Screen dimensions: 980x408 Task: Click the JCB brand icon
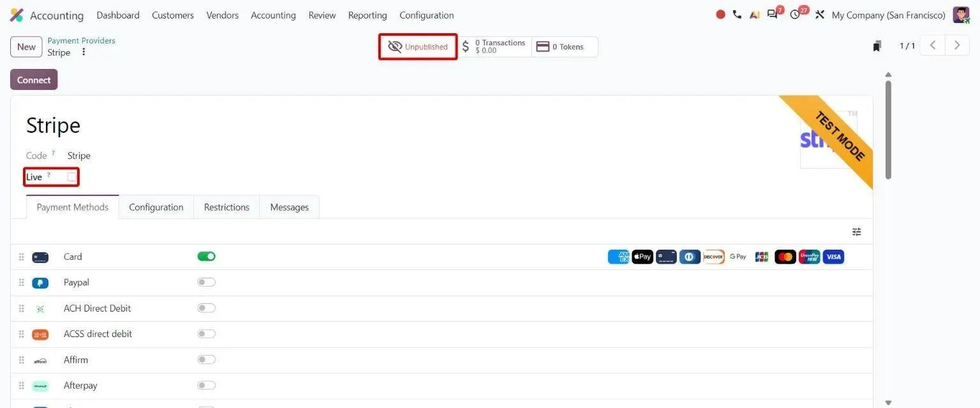pos(762,257)
